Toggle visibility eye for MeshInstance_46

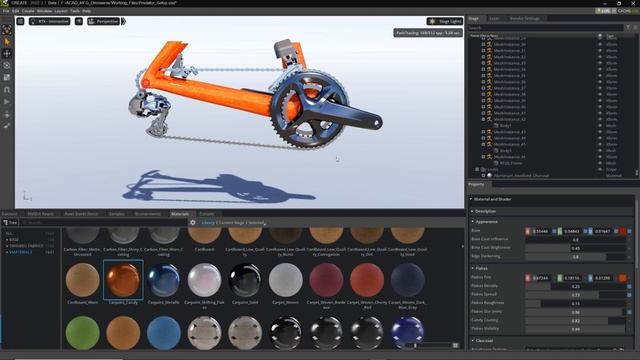600,157
